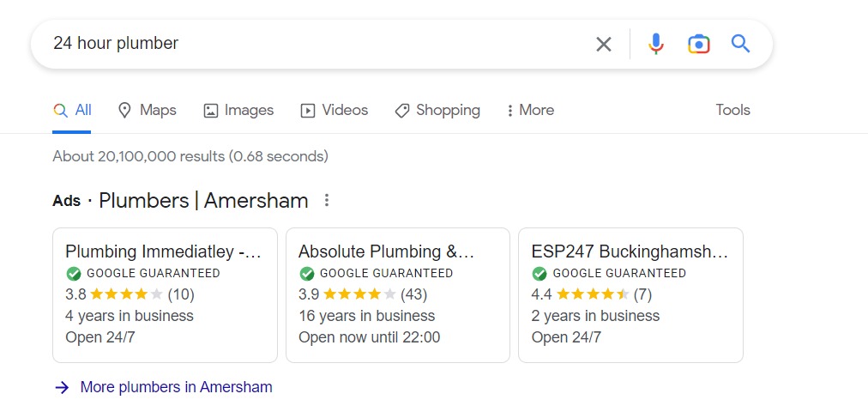The width and height of the screenshot is (868, 412).
Task: Open the Tools filter options
Action: point(732,110)
